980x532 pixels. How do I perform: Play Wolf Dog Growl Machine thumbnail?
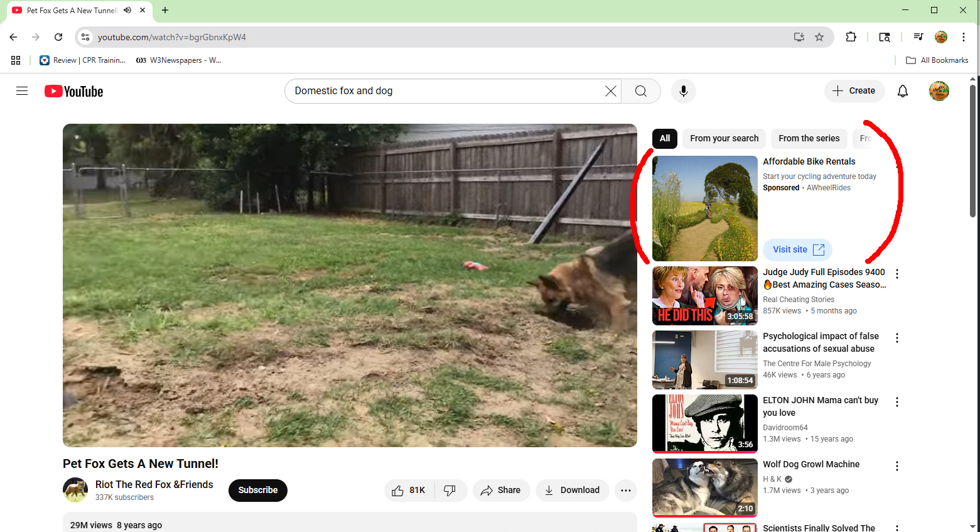[705, 488]
